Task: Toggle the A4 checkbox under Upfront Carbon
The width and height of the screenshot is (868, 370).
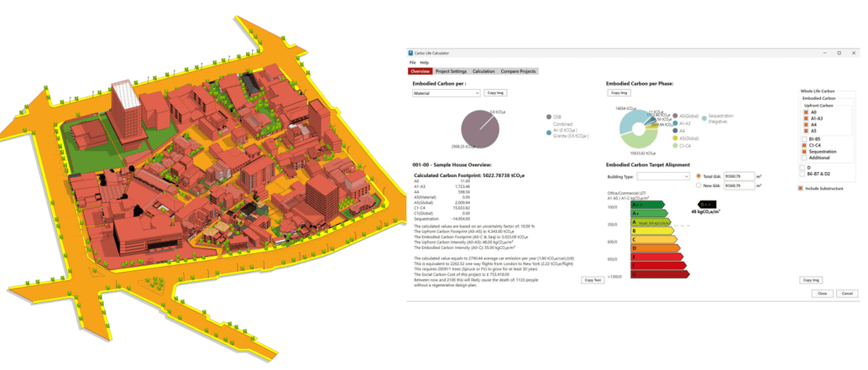Action: (x=807, y=125)
